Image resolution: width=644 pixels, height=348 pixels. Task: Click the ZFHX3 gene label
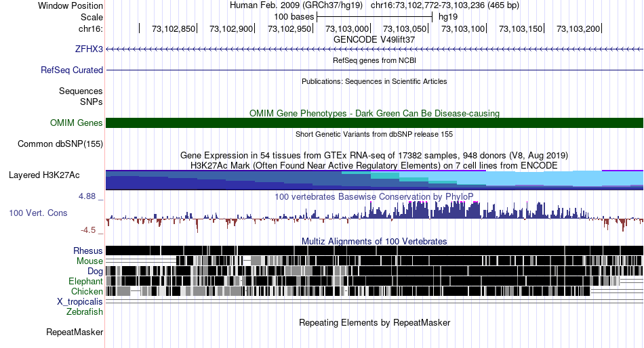[x=89, y=49]
